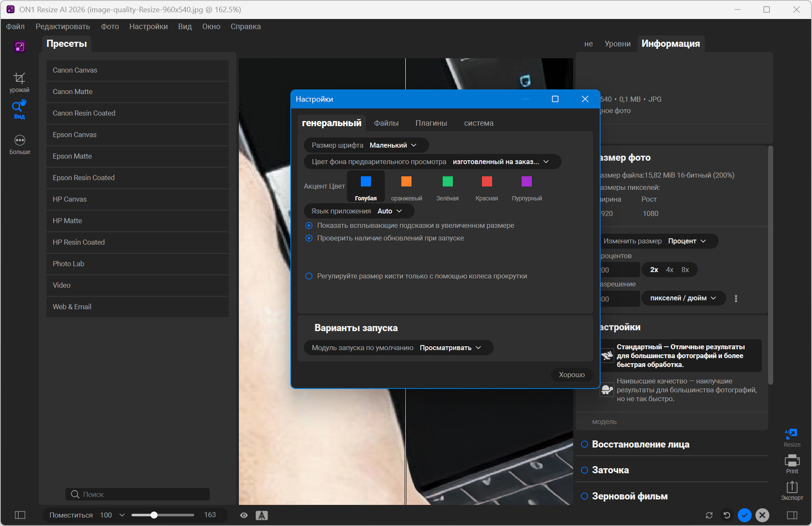The width and height of the screenshot is (812, 526).
Task: Select the 8x scale button
Action: coord(685,270)
